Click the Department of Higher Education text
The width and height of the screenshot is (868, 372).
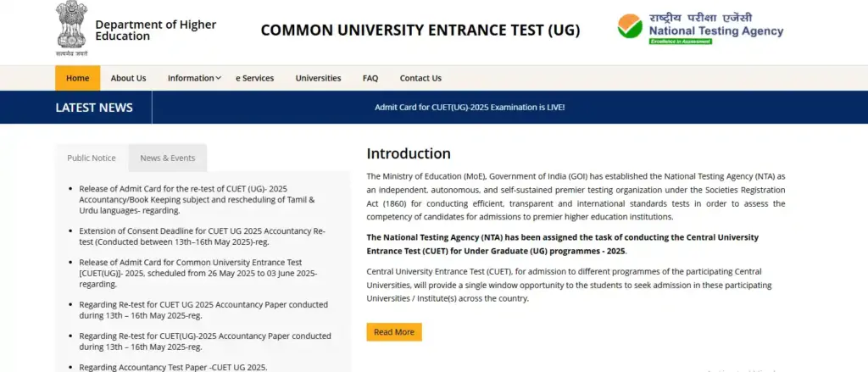coord(155,31)
